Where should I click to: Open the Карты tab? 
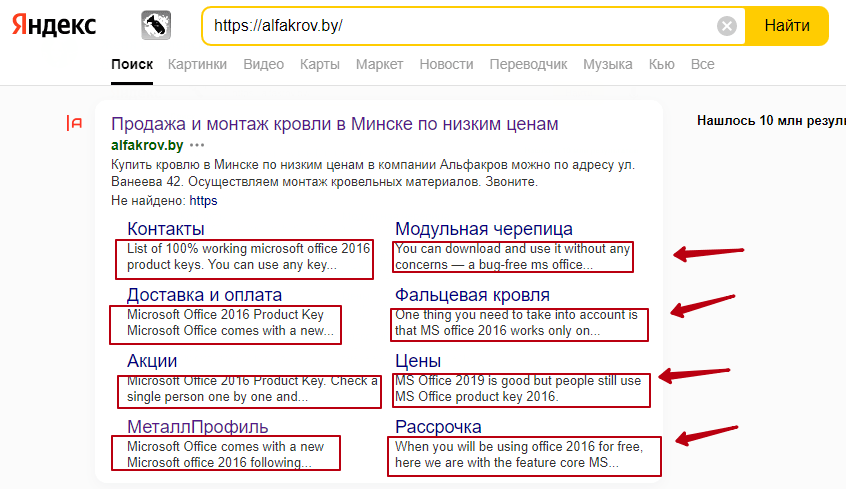coord(320,64)
